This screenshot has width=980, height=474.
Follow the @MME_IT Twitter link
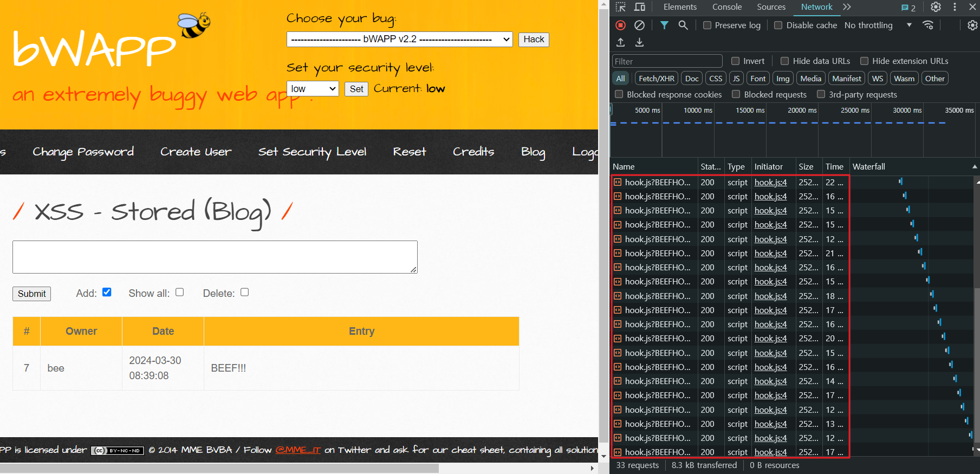(x=298, y=450)
